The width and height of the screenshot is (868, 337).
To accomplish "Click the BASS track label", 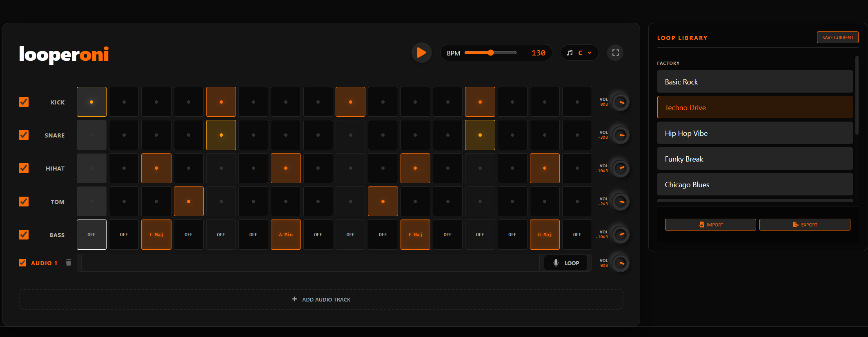I will tap(57, 235).
